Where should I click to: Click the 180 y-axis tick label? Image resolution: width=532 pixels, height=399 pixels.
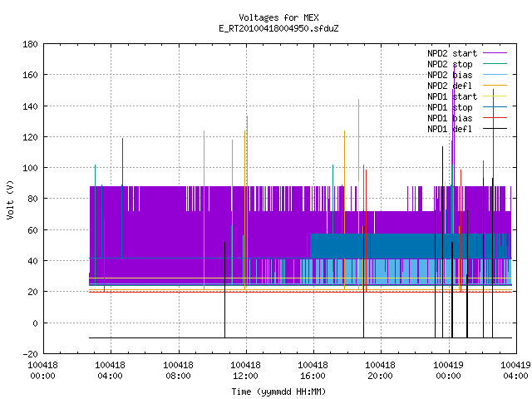[x=30, y=44]
